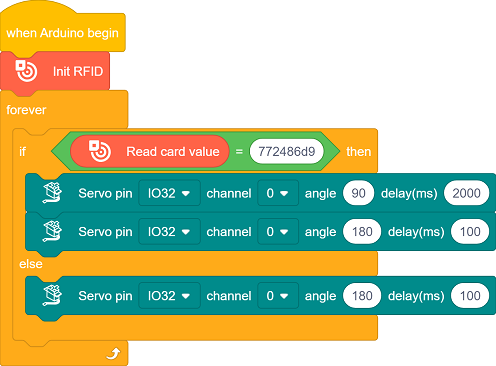This screenshot has height=366, width=496.
Task: Open IO32 pin dropdown on second servo block in if branch
Action: [169, 231]
